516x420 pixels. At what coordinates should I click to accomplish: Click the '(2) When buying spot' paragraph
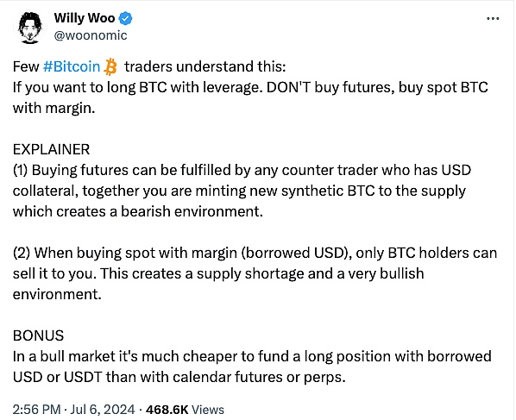255,273
